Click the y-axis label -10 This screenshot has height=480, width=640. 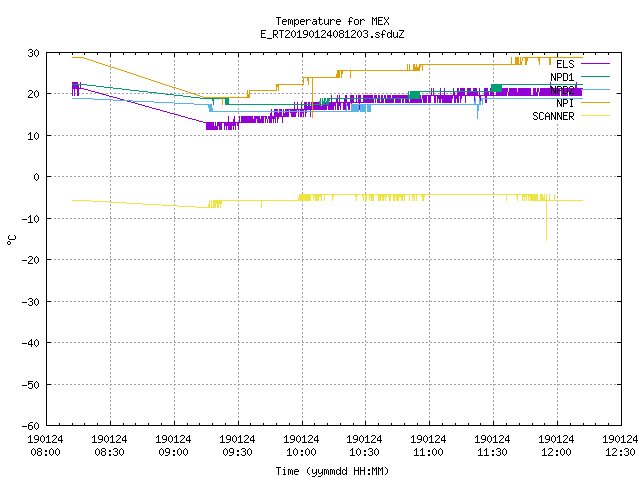pyautogui.click(x=30, y=219)
